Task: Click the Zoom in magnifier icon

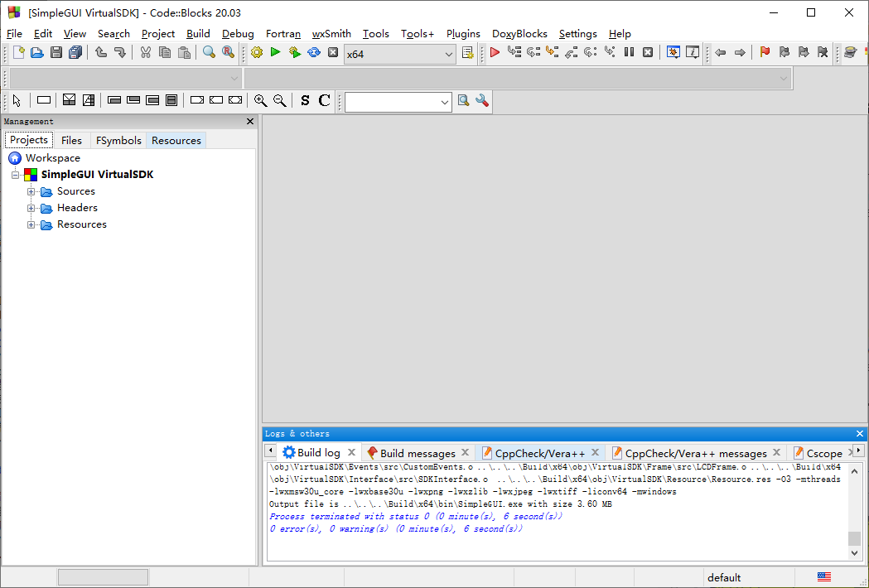Action: (260, 100)
